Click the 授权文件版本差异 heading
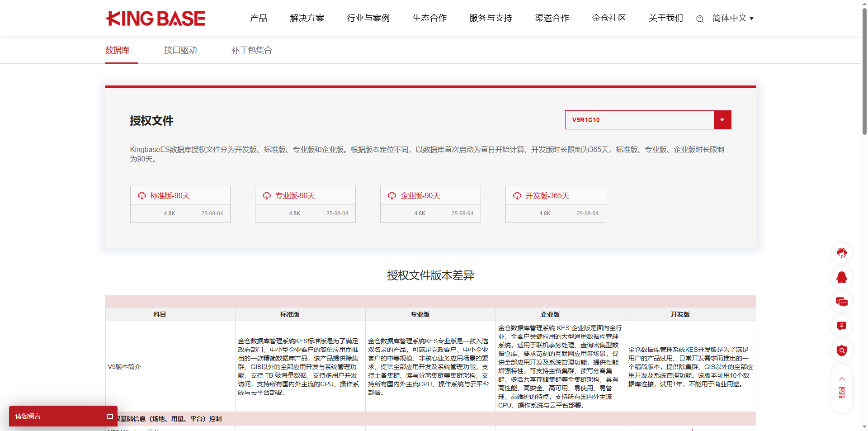This screenshot has height=431, width=868. click(430, 275)
